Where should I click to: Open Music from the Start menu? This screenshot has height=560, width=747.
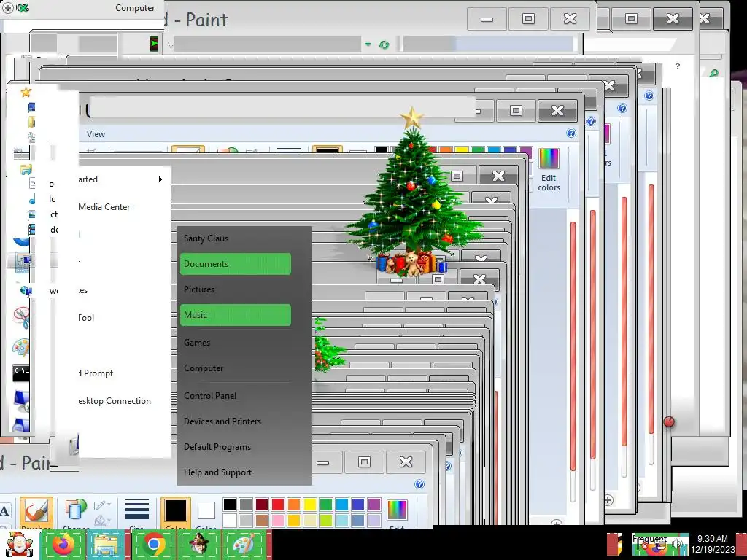(x=236, y=315)
